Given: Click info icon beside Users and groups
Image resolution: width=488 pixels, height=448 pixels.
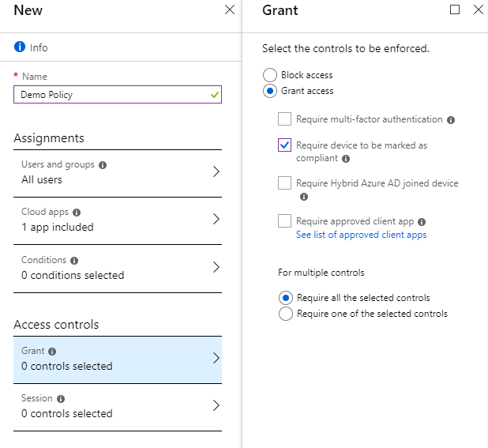Looking at the screenshot, I should 103,165.
